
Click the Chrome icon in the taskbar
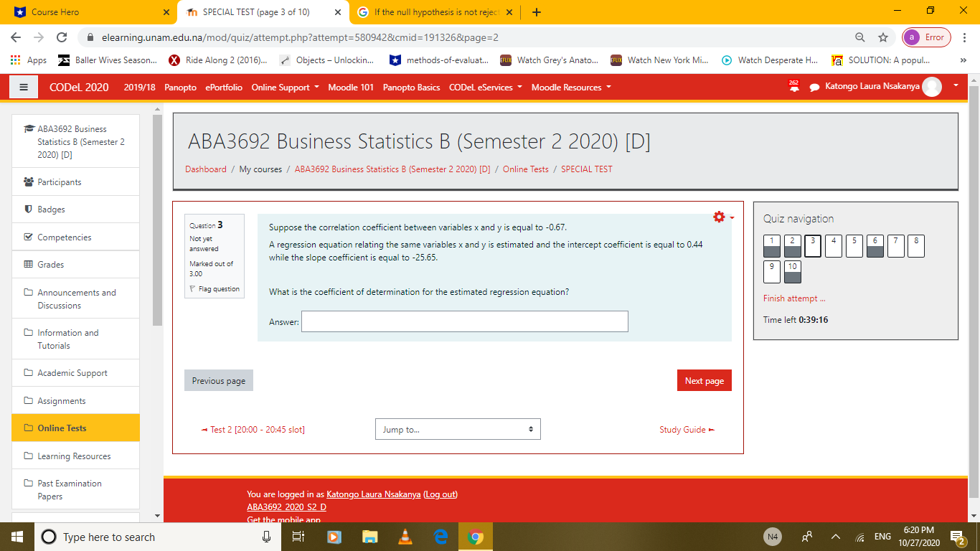[475, 537]
